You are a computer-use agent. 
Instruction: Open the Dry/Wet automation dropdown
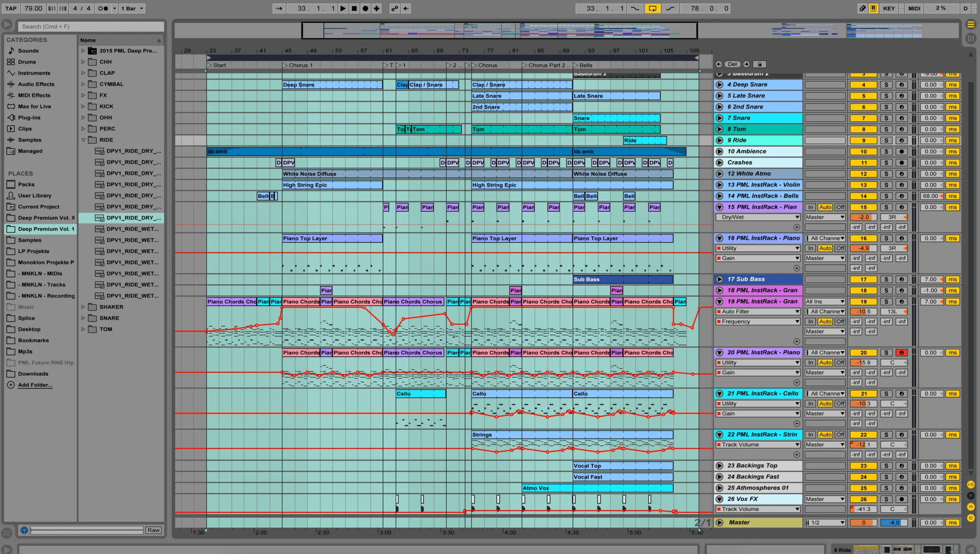click(758, 217)
